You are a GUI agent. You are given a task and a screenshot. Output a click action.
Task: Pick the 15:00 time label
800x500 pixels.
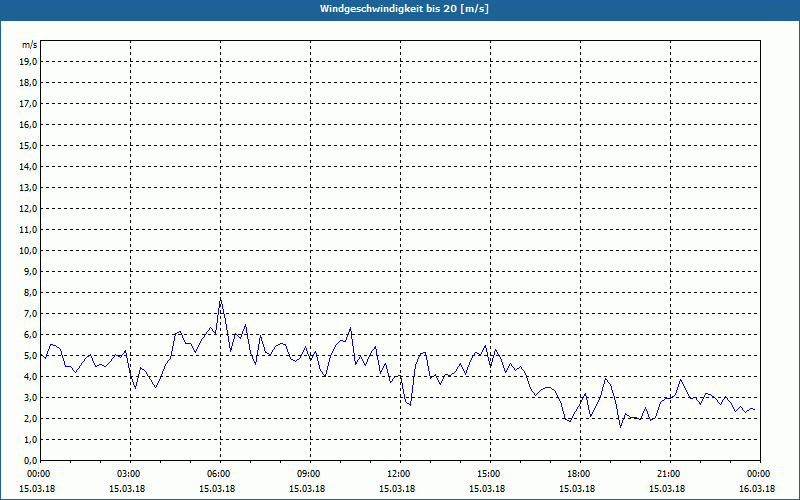(x=490, y=474)
